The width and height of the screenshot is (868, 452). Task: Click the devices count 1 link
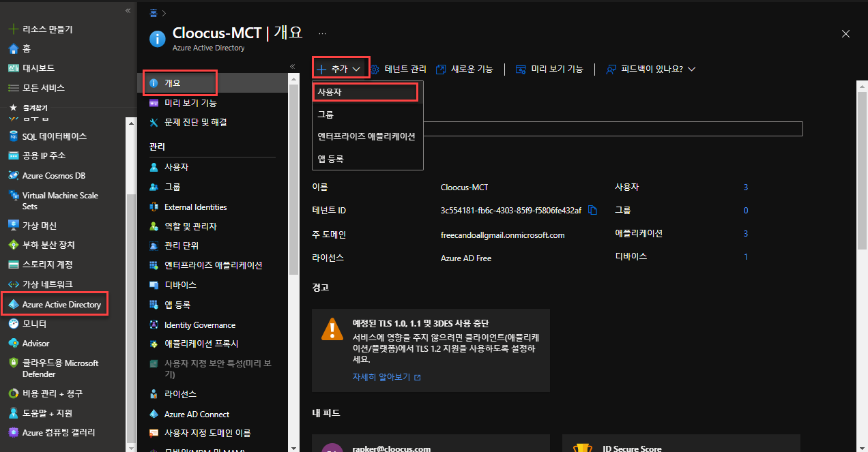click(x=746, y=257)
